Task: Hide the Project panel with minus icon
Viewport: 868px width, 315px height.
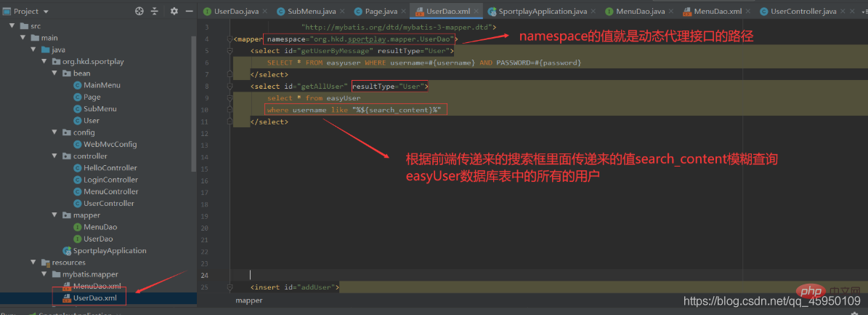Action: [x=190, y=11]
